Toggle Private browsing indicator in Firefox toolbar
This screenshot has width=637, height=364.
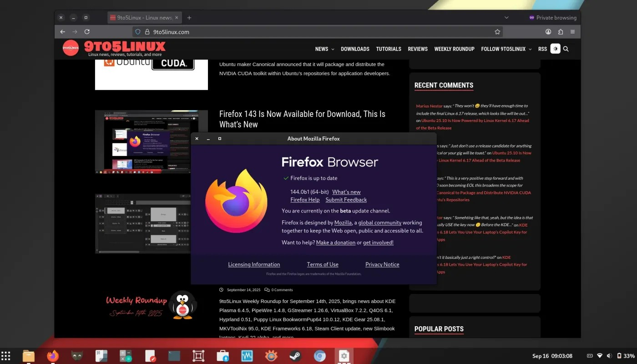(x=553, y=17)
